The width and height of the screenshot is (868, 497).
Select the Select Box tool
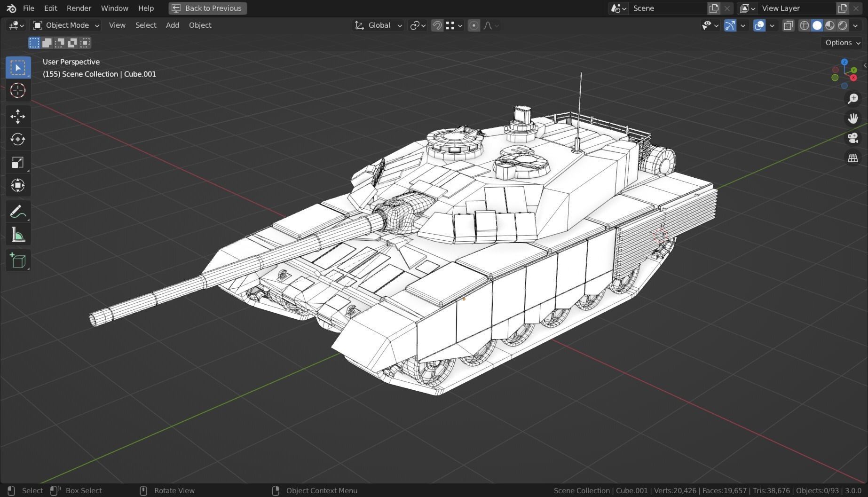(18, 68)
